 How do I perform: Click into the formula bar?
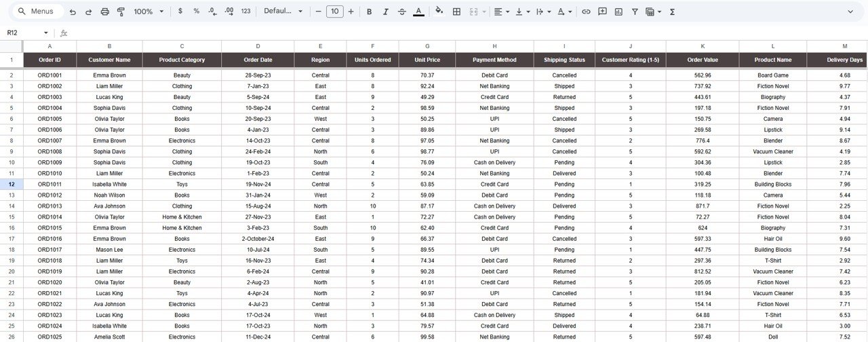point(468,33)
